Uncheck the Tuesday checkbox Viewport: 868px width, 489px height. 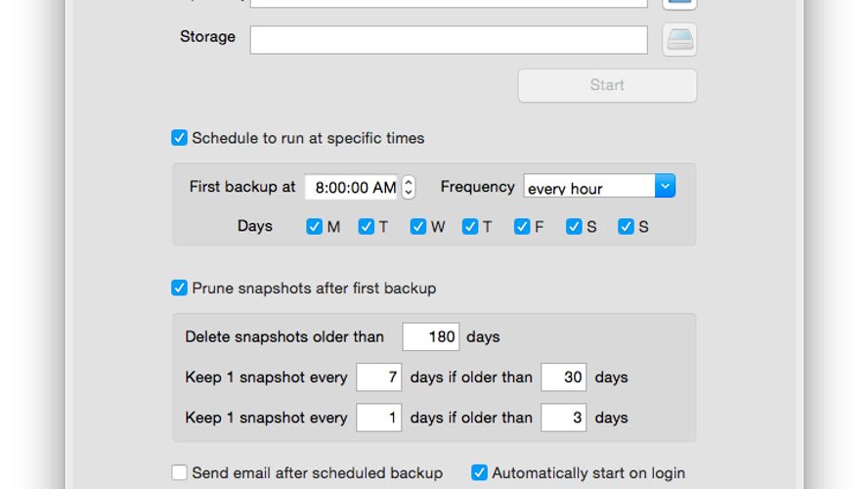(x=367, y=227)
